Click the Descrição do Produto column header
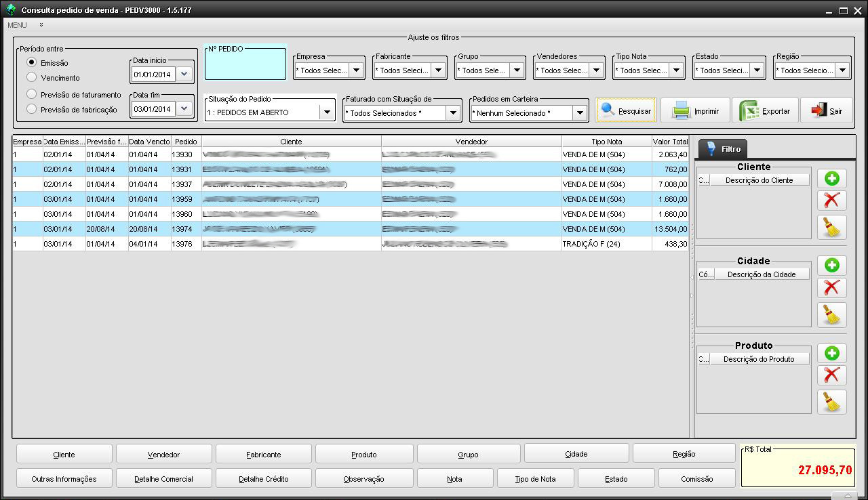The image size is (868, 500). click(759, 359)
